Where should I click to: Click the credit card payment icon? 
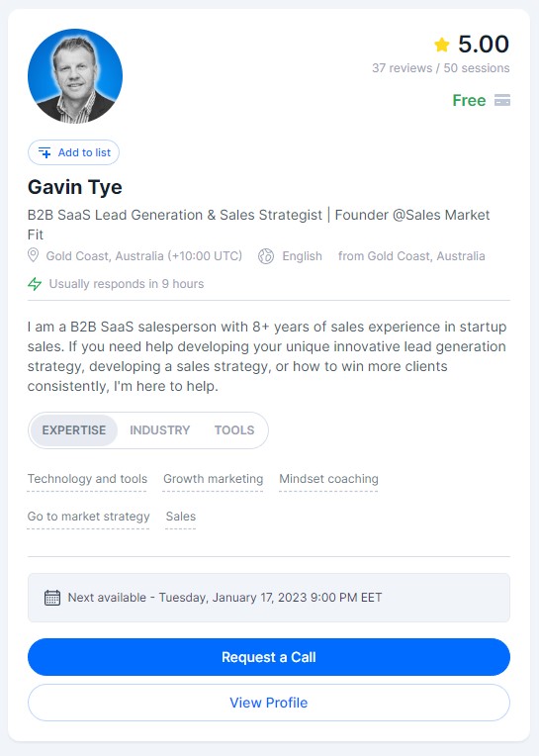click(501, 100)
